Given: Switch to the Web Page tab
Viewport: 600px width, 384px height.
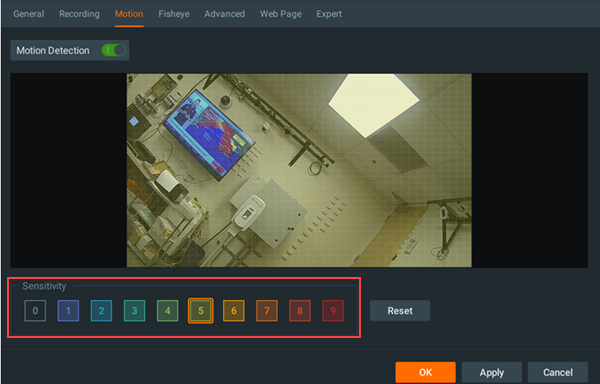Looking at the screenshot, I should tap(280, 14).
